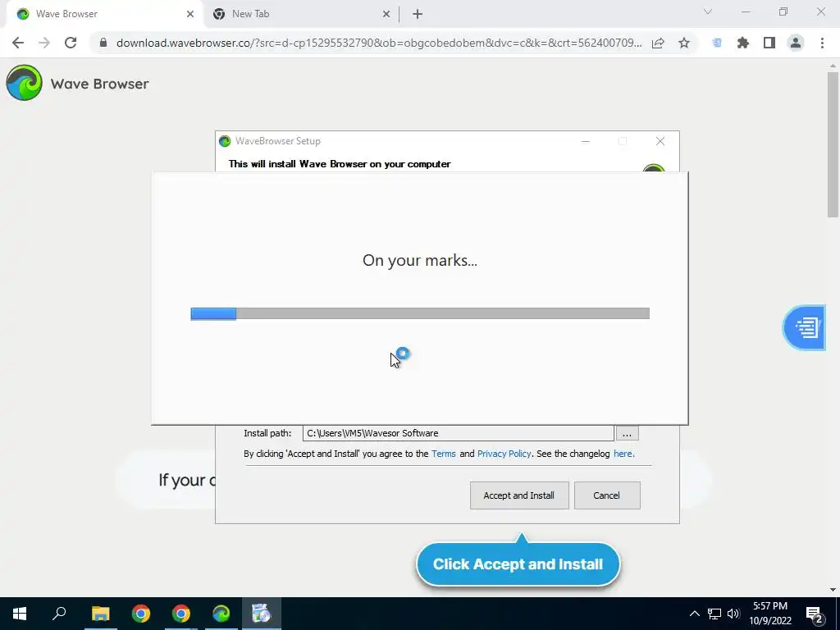Open a new browser tab with plus
Viewport: 840px width, 630px height.
[x=418, y=14]
